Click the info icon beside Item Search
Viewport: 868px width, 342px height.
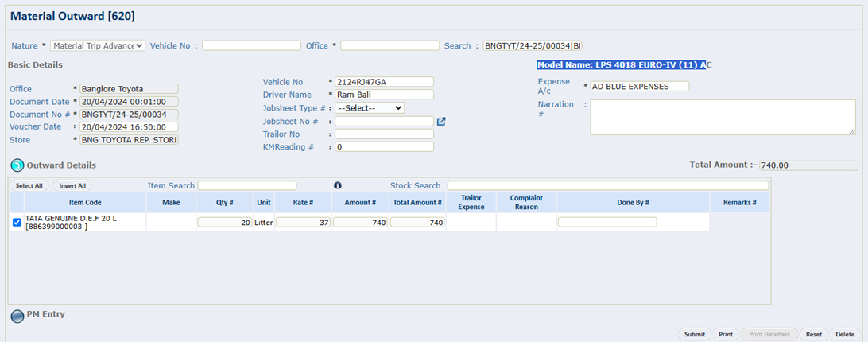(x=337, y=185)
